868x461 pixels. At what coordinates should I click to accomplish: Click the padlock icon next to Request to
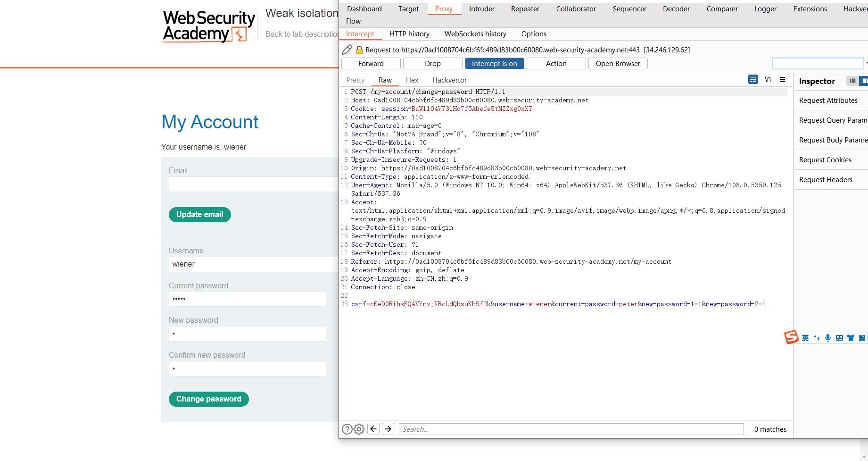359,50
